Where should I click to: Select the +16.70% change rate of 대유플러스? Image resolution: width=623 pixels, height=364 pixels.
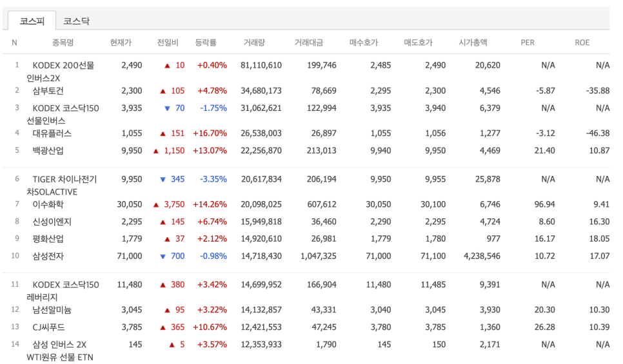point(210,133)
